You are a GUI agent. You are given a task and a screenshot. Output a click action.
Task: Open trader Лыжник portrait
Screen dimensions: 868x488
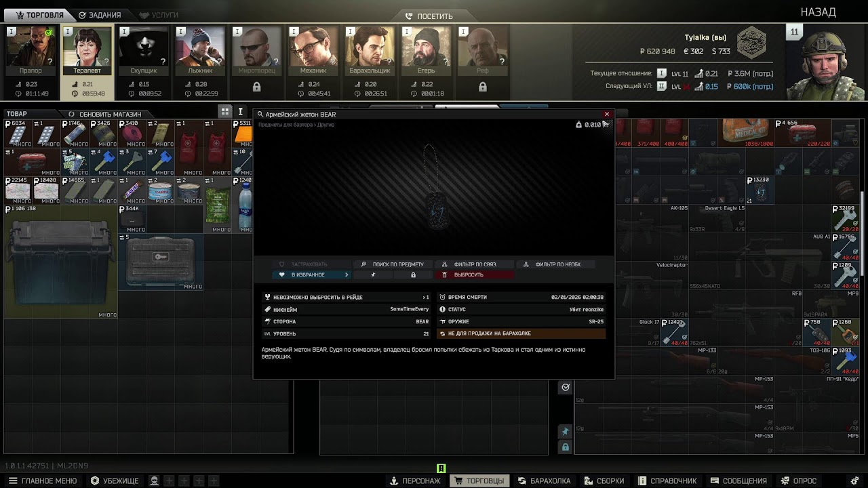pyautogui.click(x=200, y=51)
